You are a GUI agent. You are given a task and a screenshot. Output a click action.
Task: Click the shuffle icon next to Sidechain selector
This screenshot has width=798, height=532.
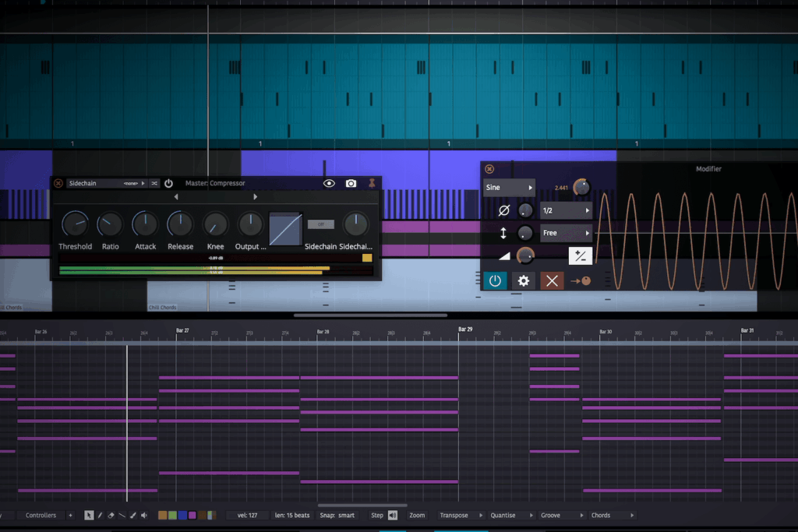click(154, 183)
